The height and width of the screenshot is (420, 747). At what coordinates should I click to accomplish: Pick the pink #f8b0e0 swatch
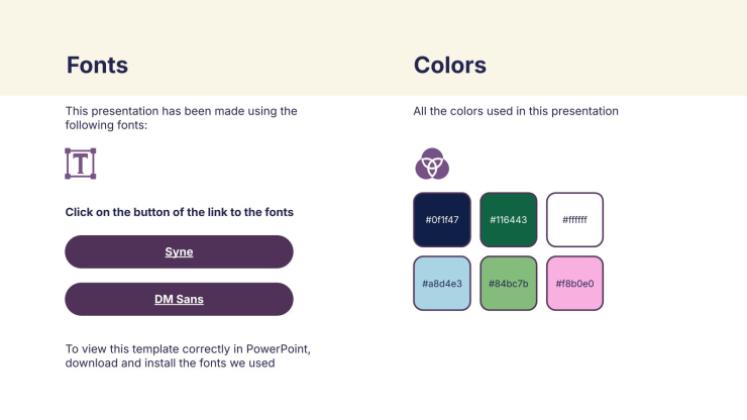click(575, 283)
